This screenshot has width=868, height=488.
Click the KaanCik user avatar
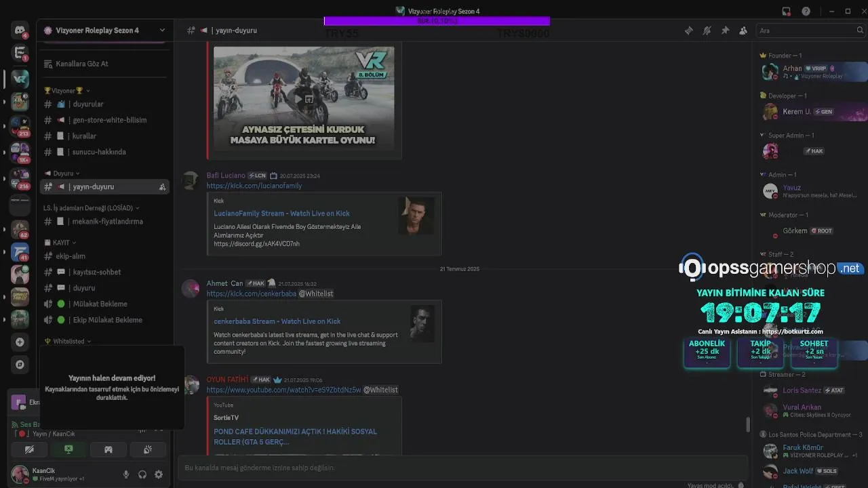point(20,474)
